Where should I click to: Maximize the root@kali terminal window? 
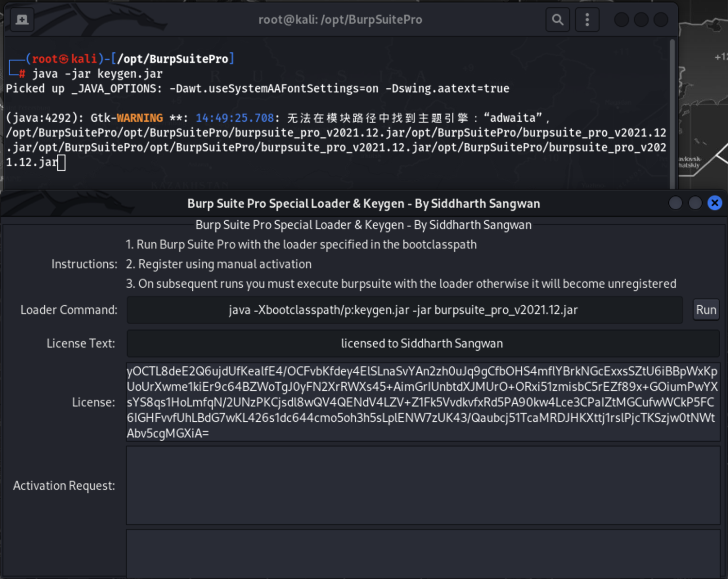pyautogui.click(x=641, y=20)
